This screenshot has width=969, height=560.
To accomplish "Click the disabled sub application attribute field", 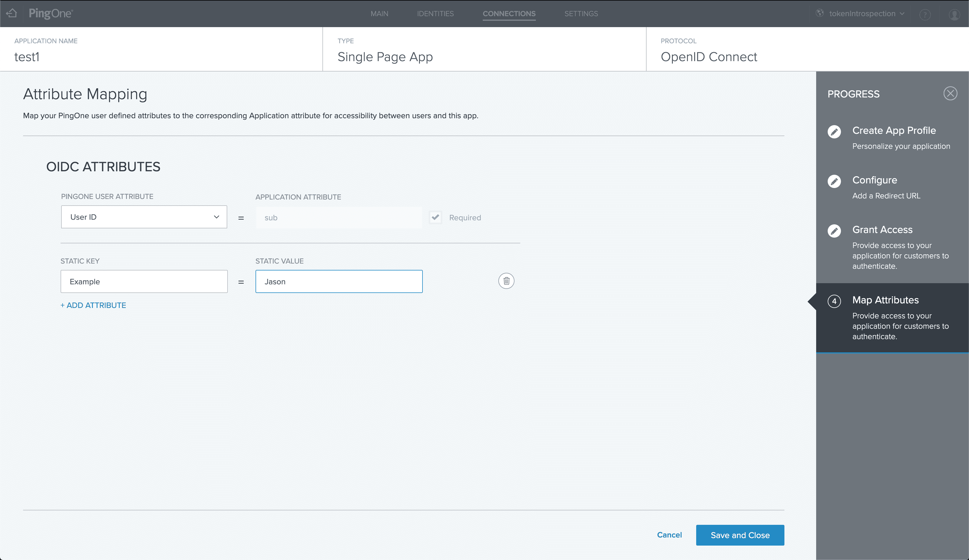I will [339, 218].
